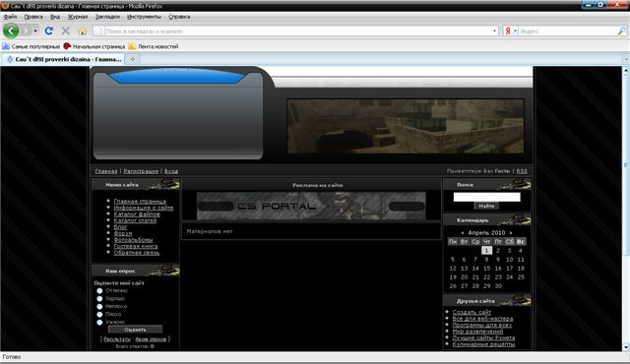Open a new tab with plus button
630x364 pixels.
coord(132,59)
